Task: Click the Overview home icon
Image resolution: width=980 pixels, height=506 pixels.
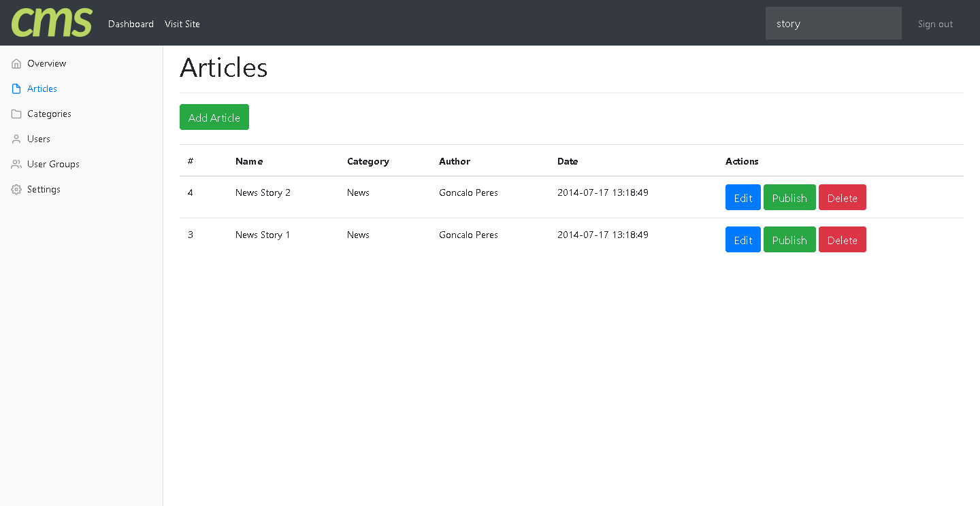Action: [16, 64]
